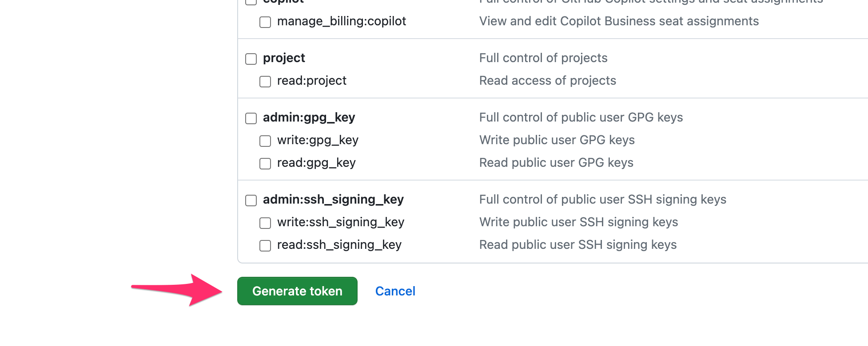
Task: Check the read:project permission
Action: 265,81
